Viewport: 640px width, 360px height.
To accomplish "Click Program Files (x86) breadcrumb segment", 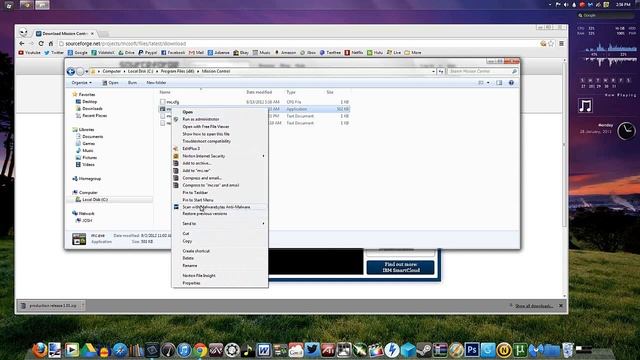I will point(177,71).
